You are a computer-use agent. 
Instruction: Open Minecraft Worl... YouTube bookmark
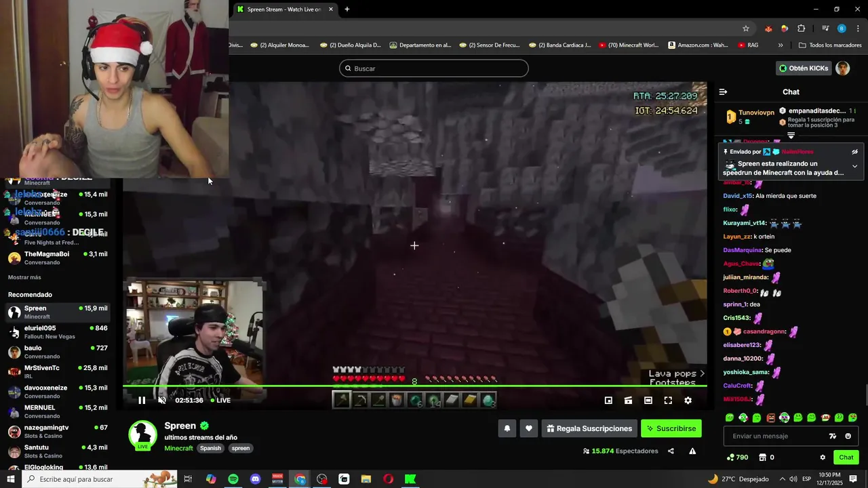tap(628, 45)
